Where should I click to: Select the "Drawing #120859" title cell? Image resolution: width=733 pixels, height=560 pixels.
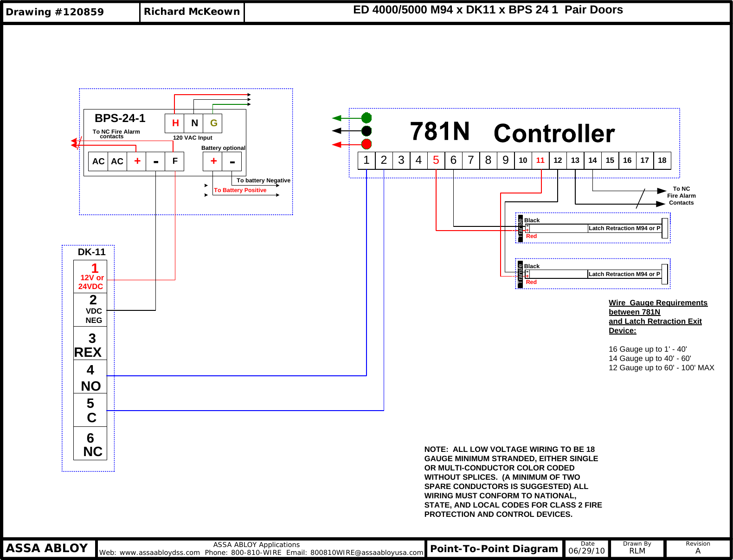tap(71, 12)
